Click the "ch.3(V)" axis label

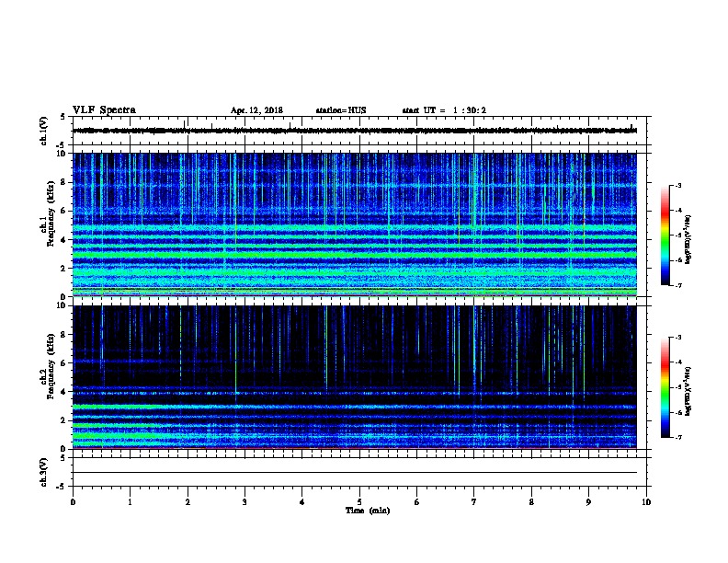43,472
